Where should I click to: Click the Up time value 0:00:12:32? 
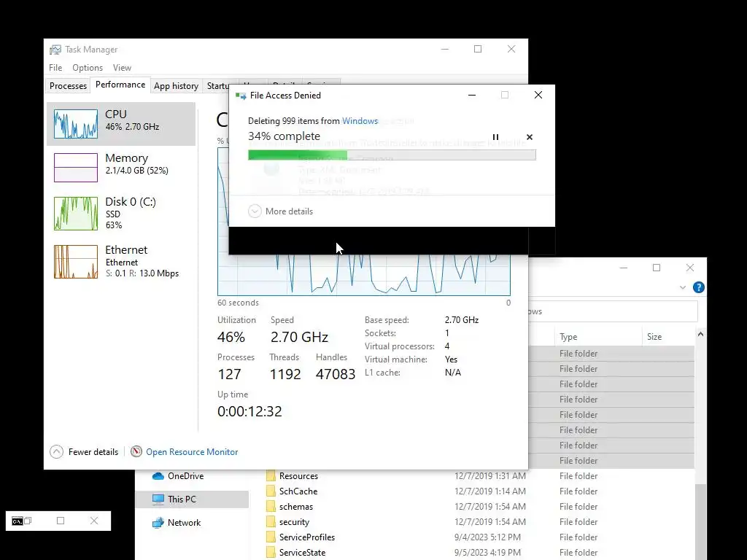pyautogui.click(x=249, y=411)
